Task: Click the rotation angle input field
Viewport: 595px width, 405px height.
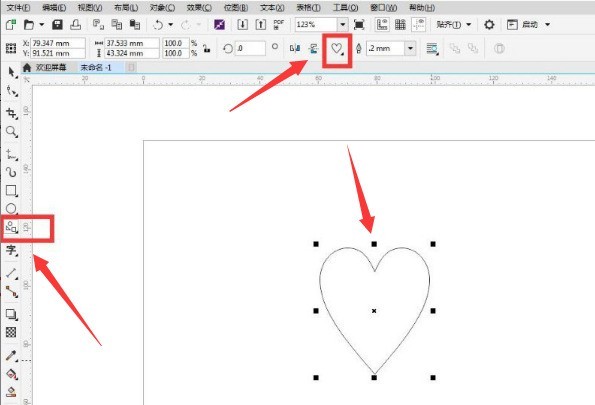Action: [x=250, y=48]
